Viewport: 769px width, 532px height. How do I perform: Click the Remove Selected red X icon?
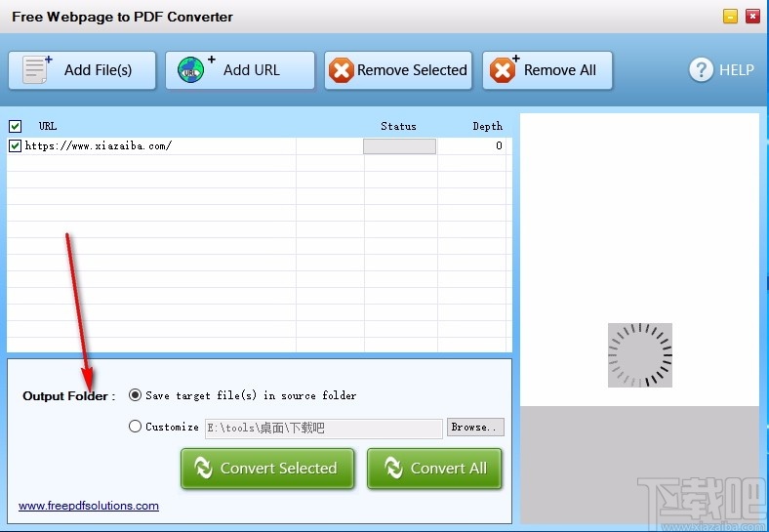coord(342,70)
